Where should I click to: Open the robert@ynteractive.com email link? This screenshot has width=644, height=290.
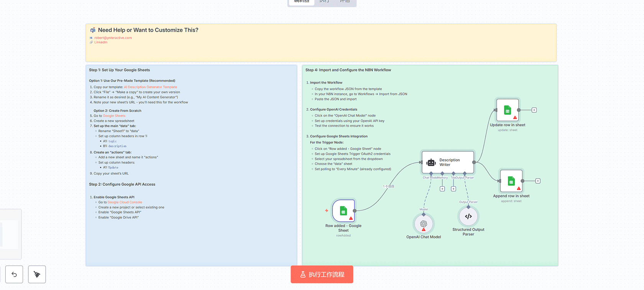[113, 38]
